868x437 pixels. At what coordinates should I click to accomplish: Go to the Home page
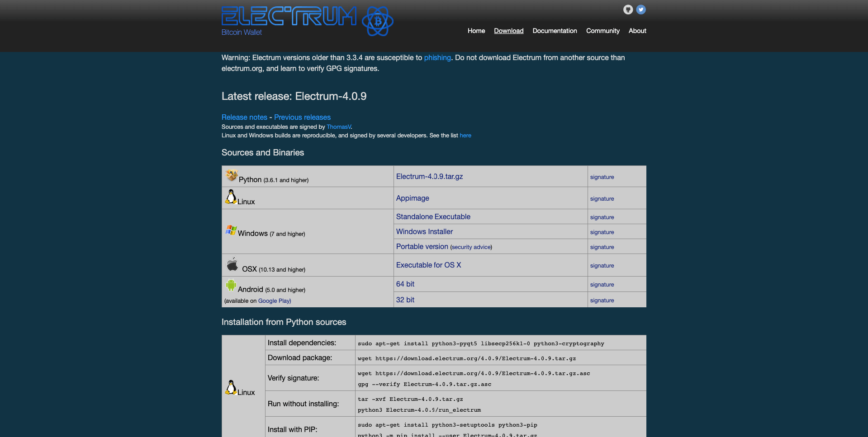point(476,31)
